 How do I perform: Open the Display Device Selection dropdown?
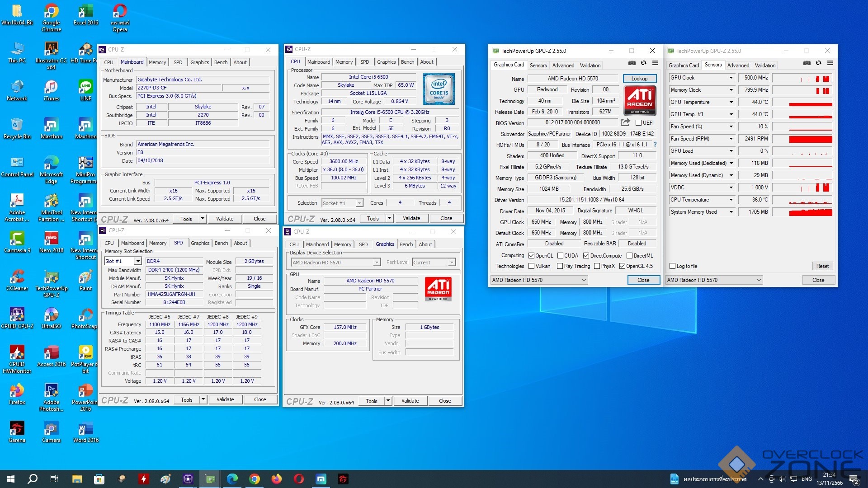point(376,263)
